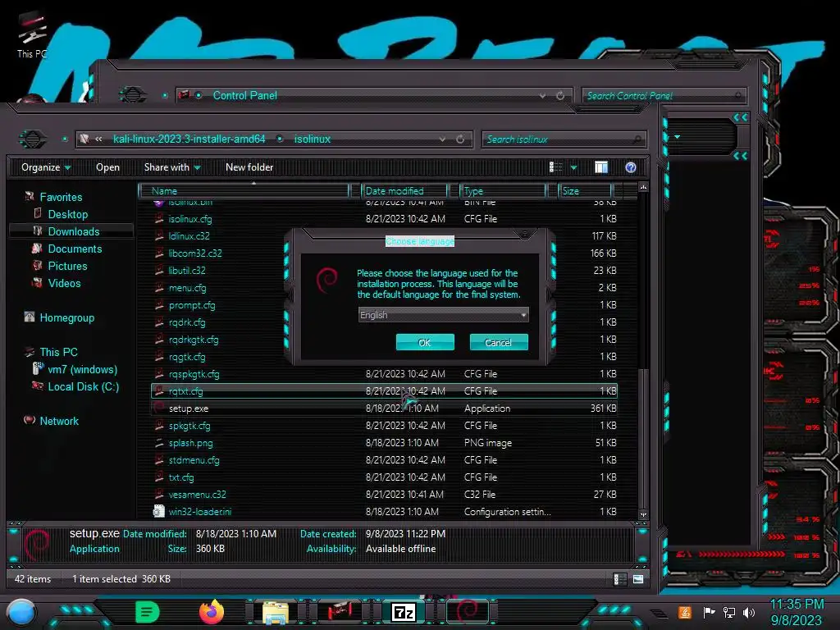Viewport: 840px width, 630px height.
Task: Open the green notes taskbar app
Action: point(148,612)
